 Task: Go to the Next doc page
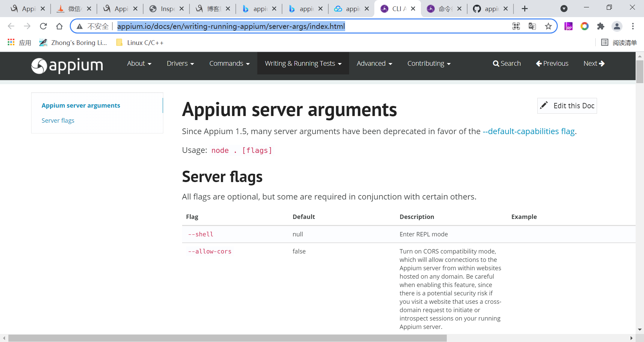pos(594,63)
